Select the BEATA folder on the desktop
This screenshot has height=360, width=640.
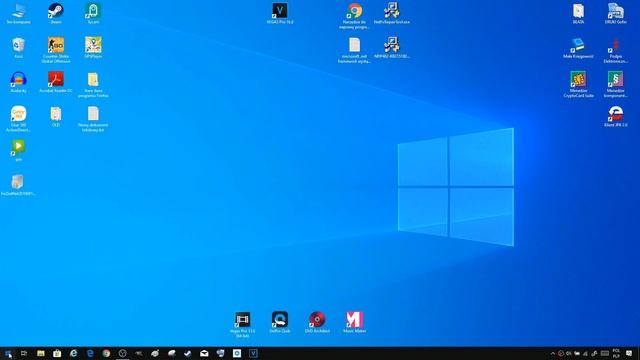tap(578, 13)
